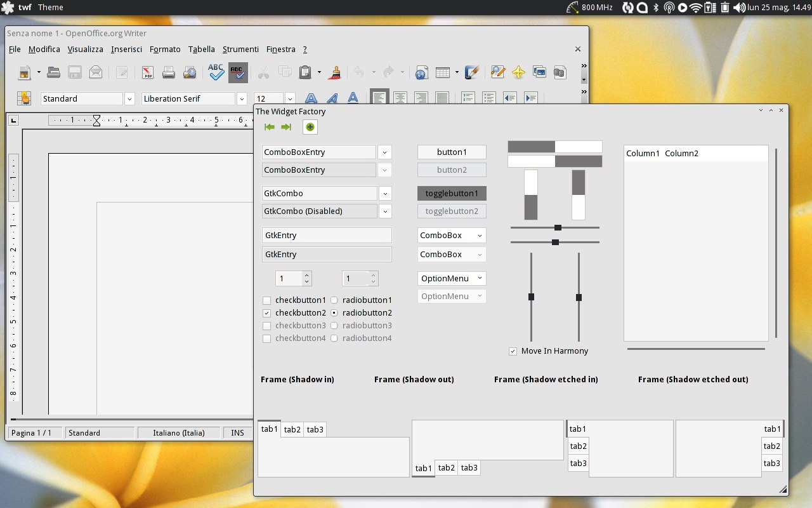Image resolution: width=812 pixels, height=508 pixels.
Task: Open paragraph style Standard dropdown in Writer
Action: click(x=129, y=98)
